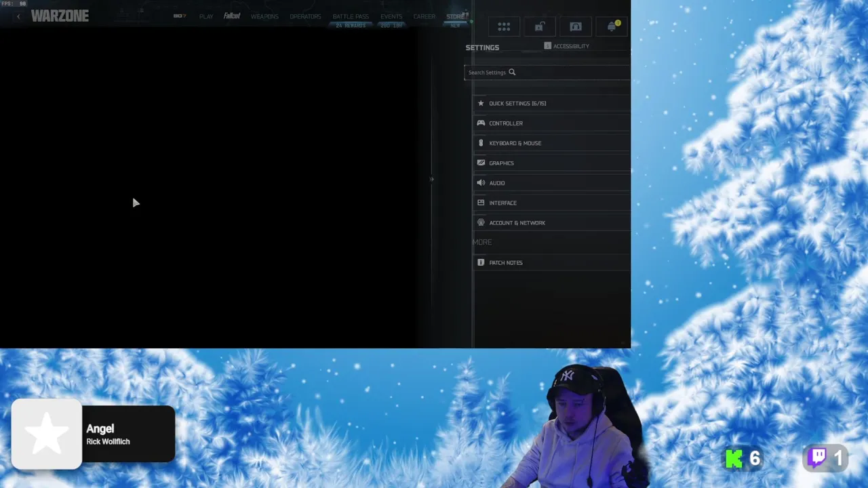Viewport: 868px width, 488px height.
Task: Open GRAPHICS settings
Action: 551,163
